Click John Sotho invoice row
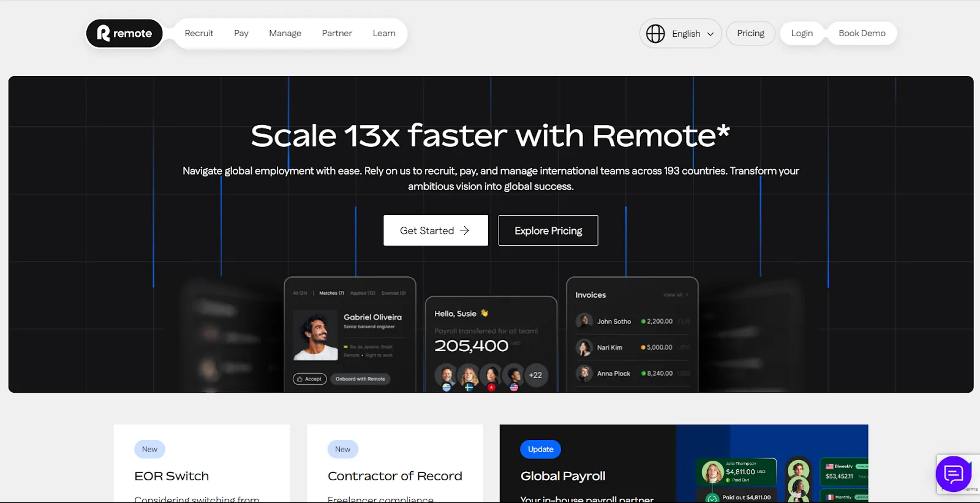The width and height of the screenshot is (980, 503). click(633, 321)
